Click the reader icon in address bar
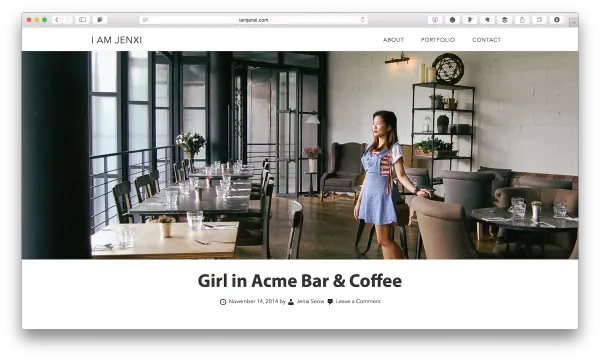 (x=145, y=20)
